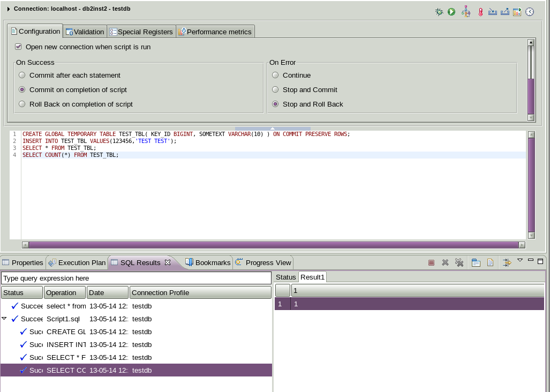
Task: Uncheck Open new connection when script is run
Action: pos(18,46)
